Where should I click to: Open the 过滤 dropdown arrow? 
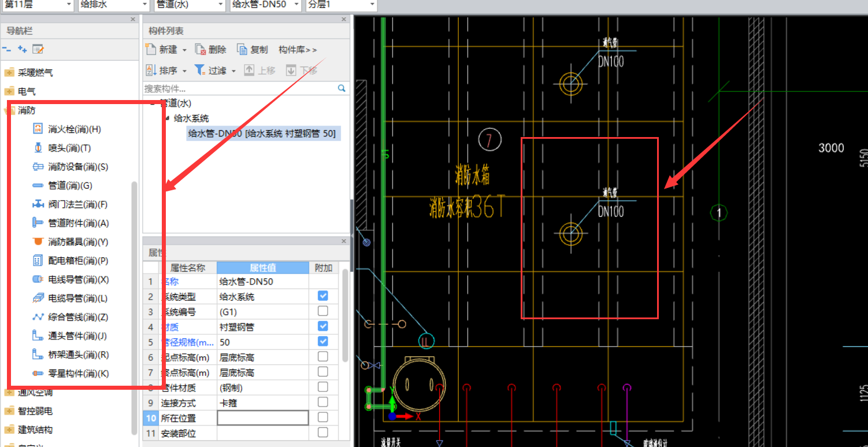[233, 71]
